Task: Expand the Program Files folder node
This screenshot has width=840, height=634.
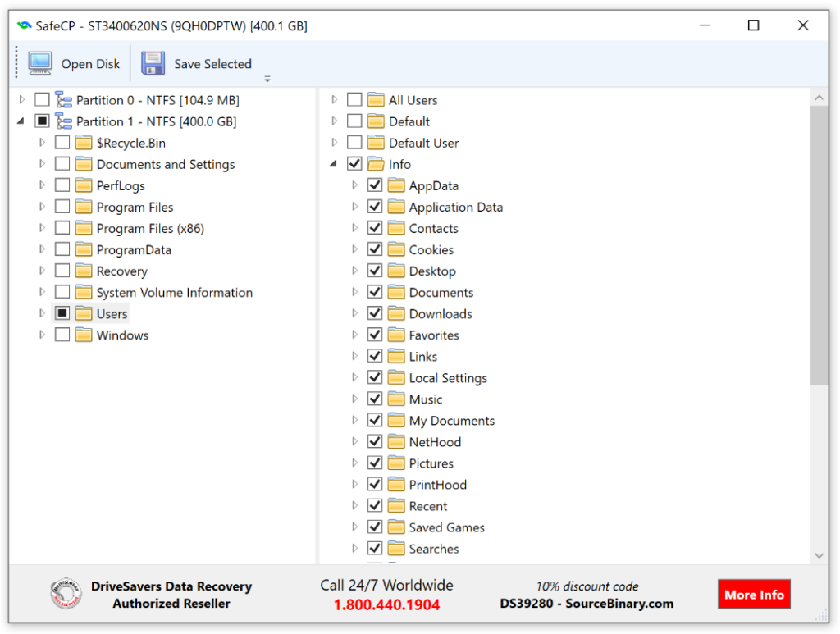Action: click(x=43, y=207)
